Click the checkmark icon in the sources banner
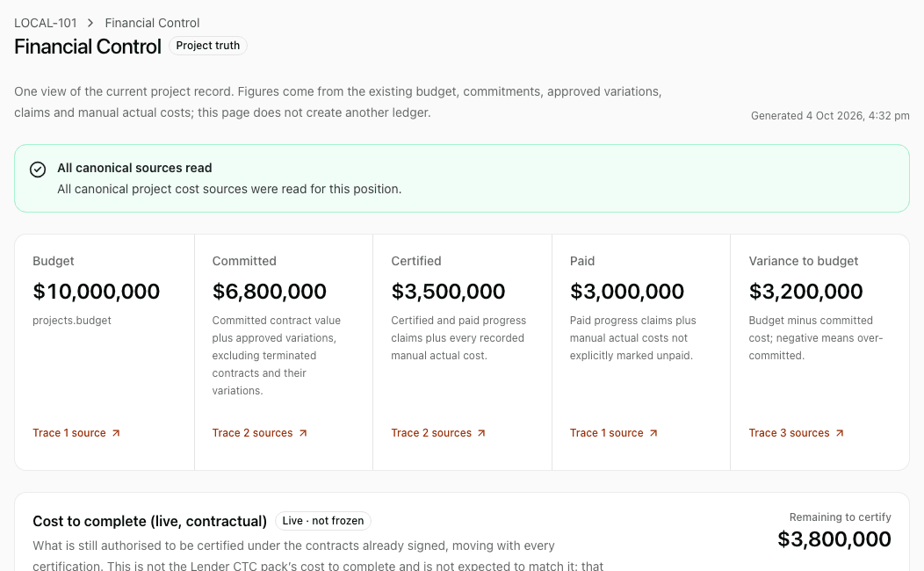The image size is (924, 571). pyautogui.click(x=38, y=170)
